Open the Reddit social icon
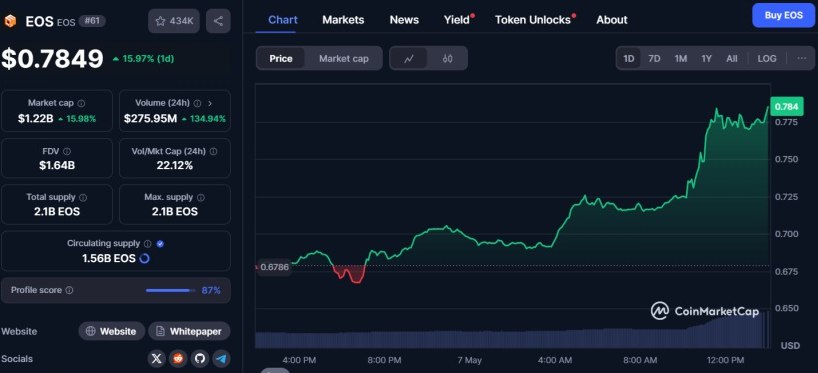This screenshot has height=373, width=818. tap(178, 359)
